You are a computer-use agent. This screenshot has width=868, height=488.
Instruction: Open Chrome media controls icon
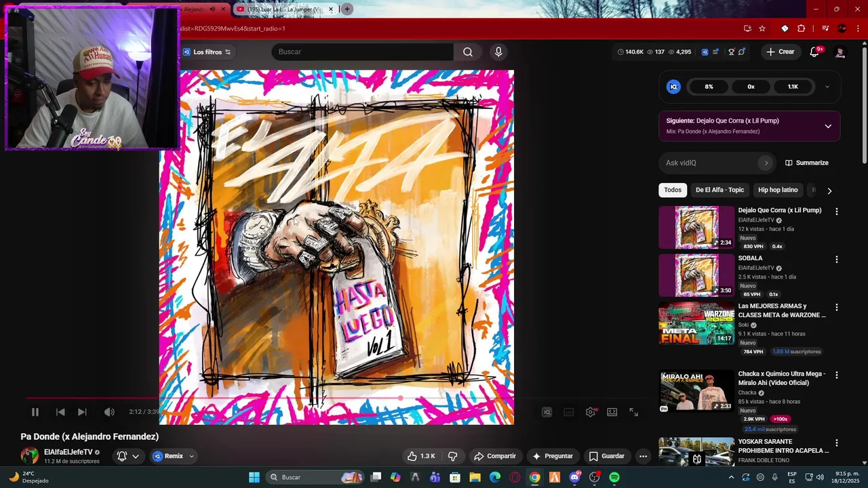pyautogui.click(x=825, y=28)
